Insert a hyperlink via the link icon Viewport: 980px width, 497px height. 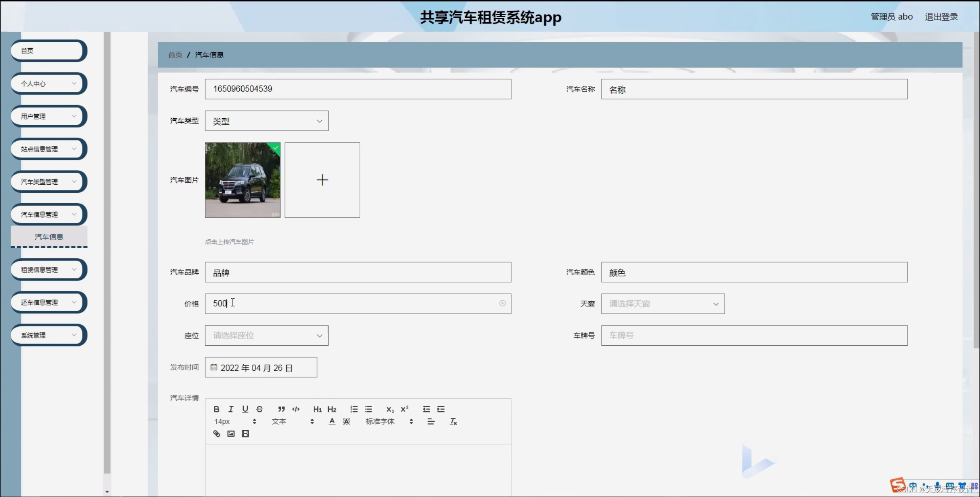217,433
